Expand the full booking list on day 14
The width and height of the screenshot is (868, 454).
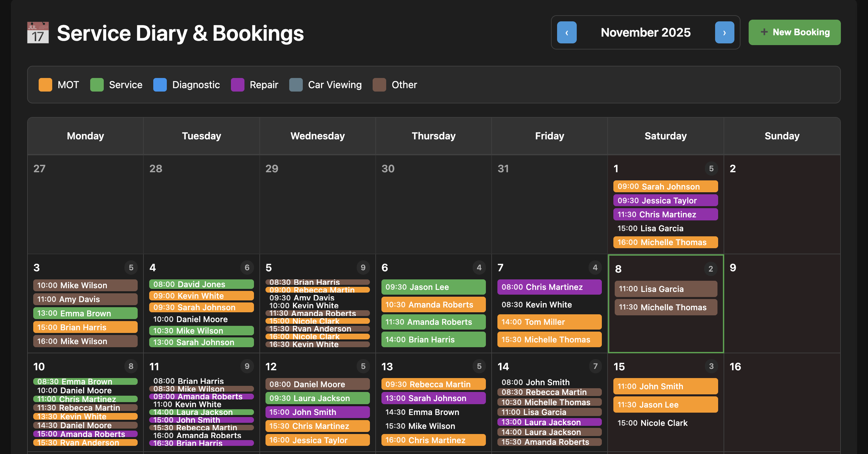point(596,367)
